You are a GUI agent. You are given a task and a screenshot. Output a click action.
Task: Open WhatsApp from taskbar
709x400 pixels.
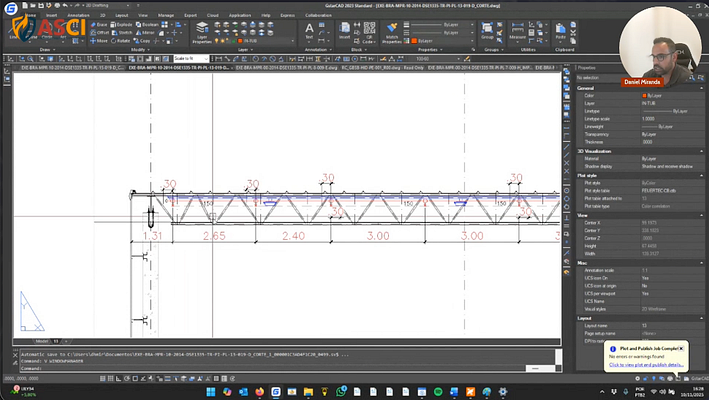pos(341,391)
